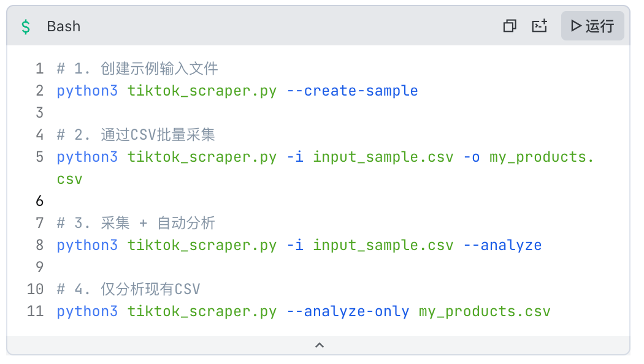Click the comment 通过CSV批量采集
The width and height of the screenshot is (644, 364).
pos(158,135)
